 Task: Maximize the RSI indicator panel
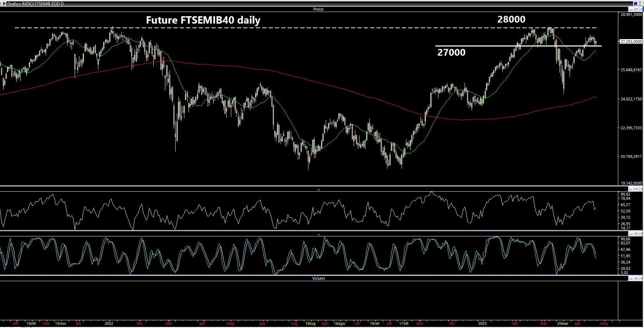[x=636, y=189]
